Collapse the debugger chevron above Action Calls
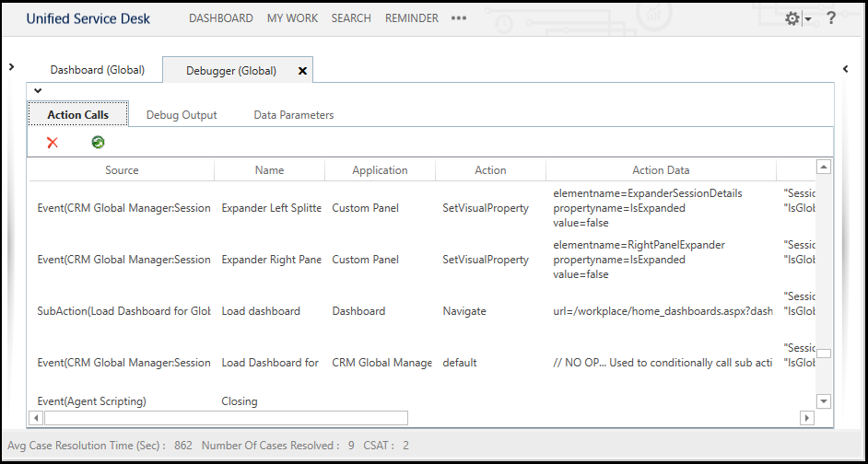Viewport: 868px width, 464px height. [x=38, y=91]
